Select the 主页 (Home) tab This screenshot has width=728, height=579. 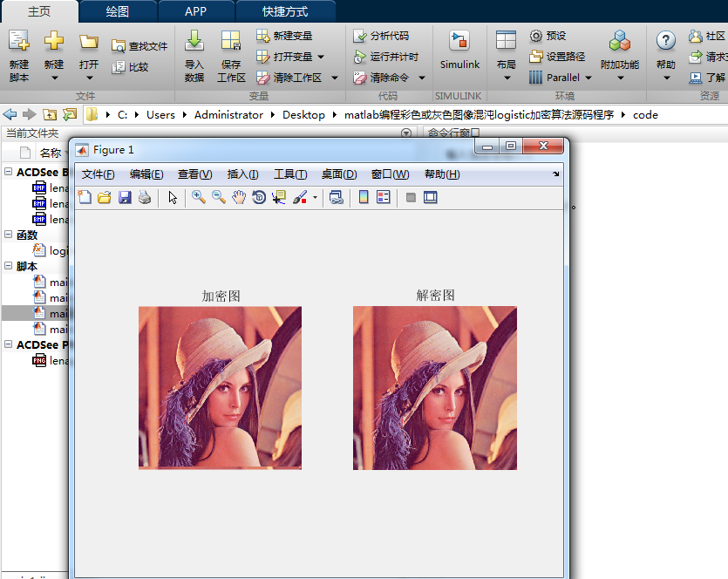[x=39, y=11]
